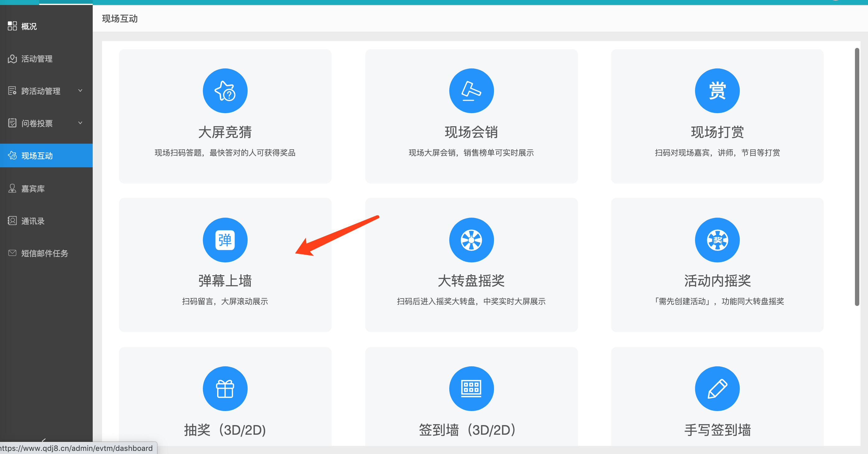Screen dimensions: 868x454
Task: Click the 大转盘摇奖 wheel icon
Action: [471, 240]
